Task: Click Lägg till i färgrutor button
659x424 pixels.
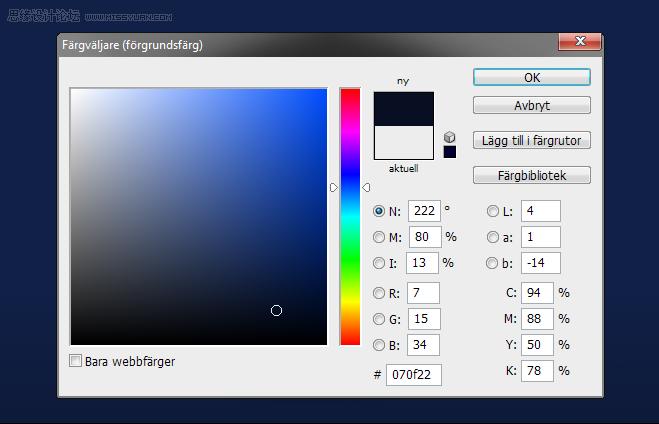Action: [532, 140]
